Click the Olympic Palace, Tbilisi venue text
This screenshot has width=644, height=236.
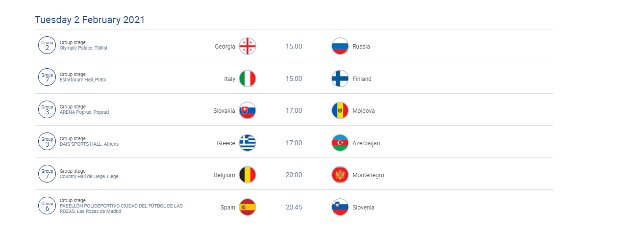[x=83, y=48]
